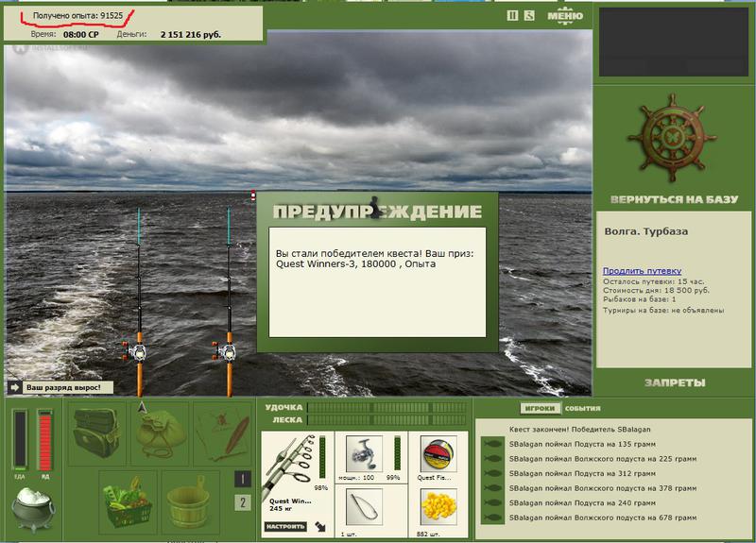Click fish icon beside 225 грамм event
The height and width of the screenshot is (543, 756).
coord(492,459)
